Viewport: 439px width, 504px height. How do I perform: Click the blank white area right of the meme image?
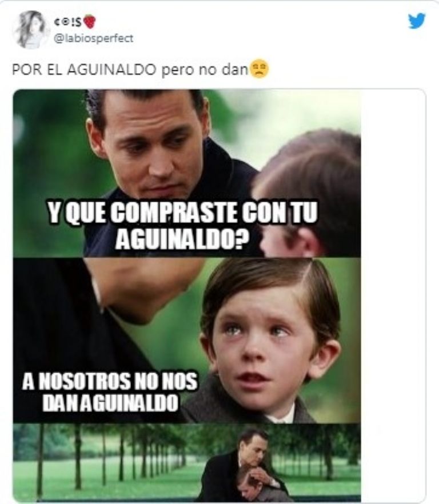click(x=393, y=295)
